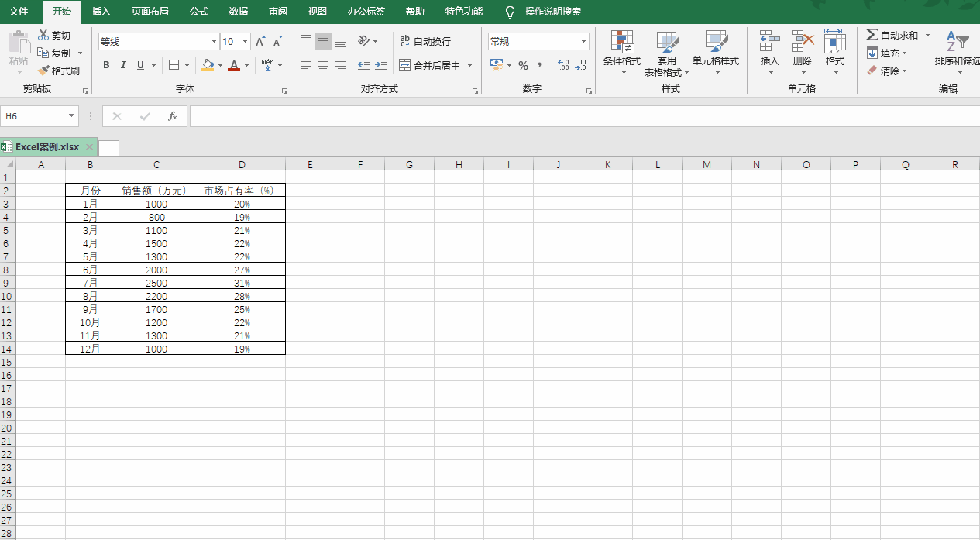Expand the number format 常规 dropdown
Image resolution: width=980 pixels, height=540 pixels.
[x=583, y=42]
